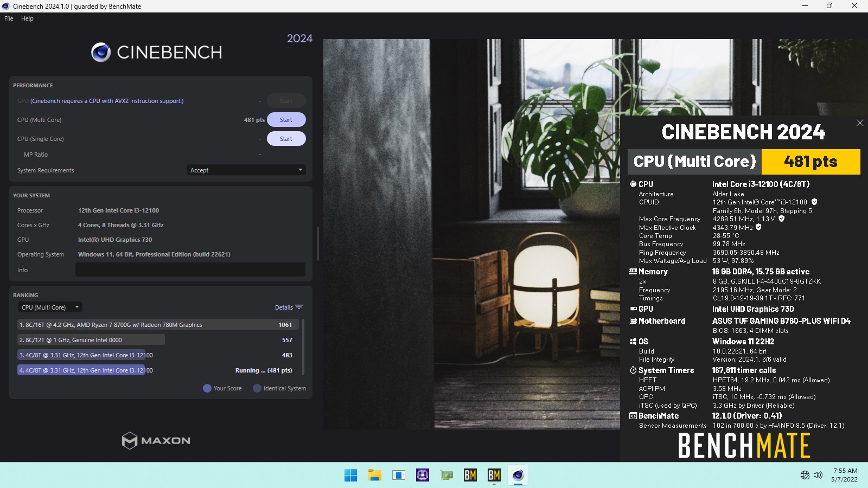The height and width of the screenshot is (488, 868).
Task: Click the Windows 11 build 22621 text
Action: click(x=154, y=254)
